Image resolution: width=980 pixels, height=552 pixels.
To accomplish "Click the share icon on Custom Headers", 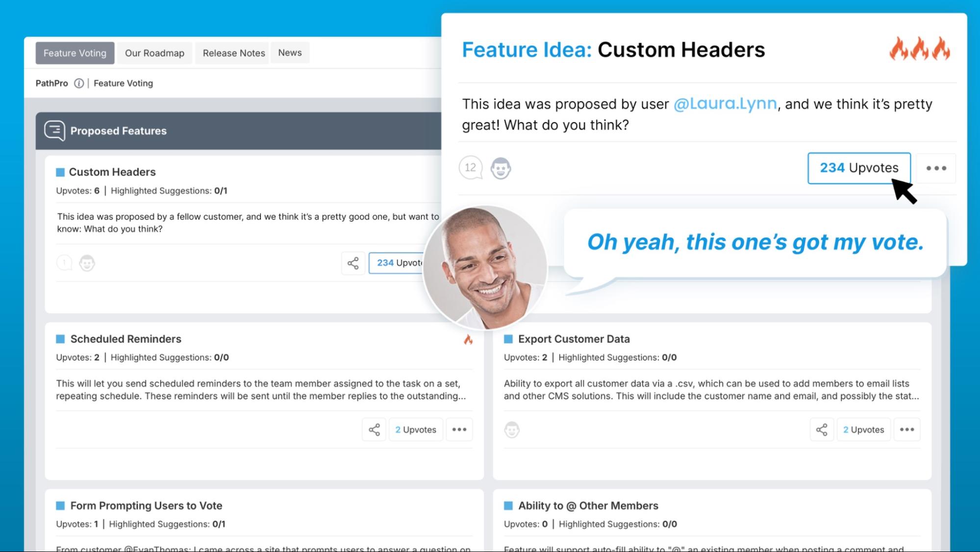I will 352,263.
